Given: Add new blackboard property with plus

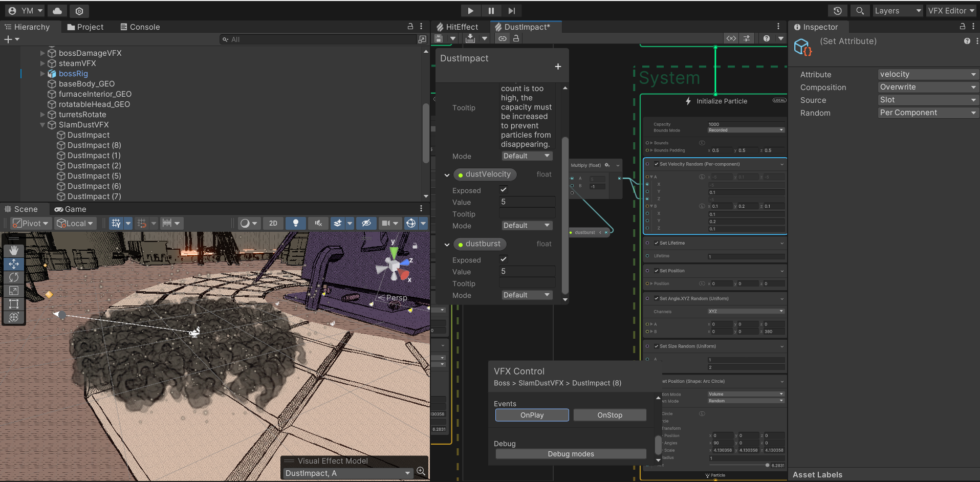Looking at the screenshot, I should (558, 67).
